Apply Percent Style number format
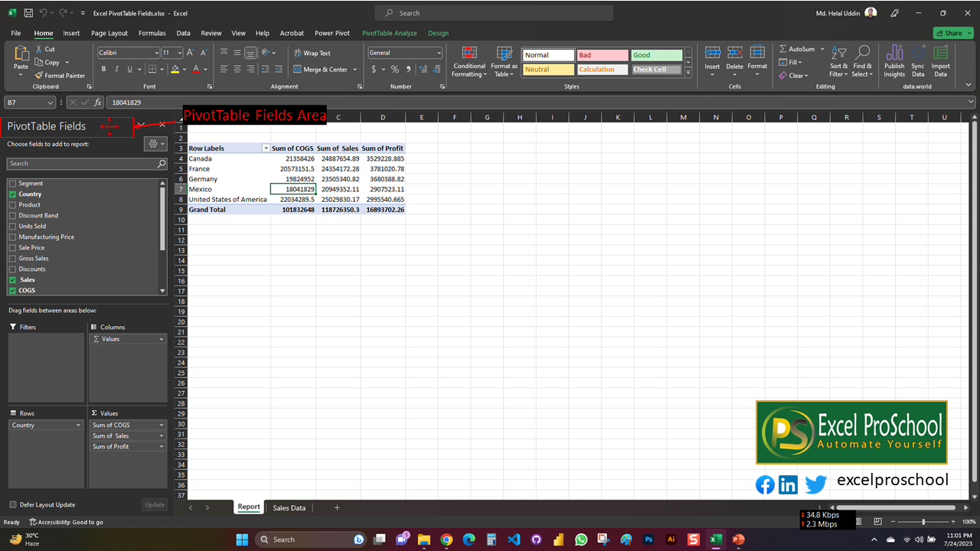 point(395,69)
